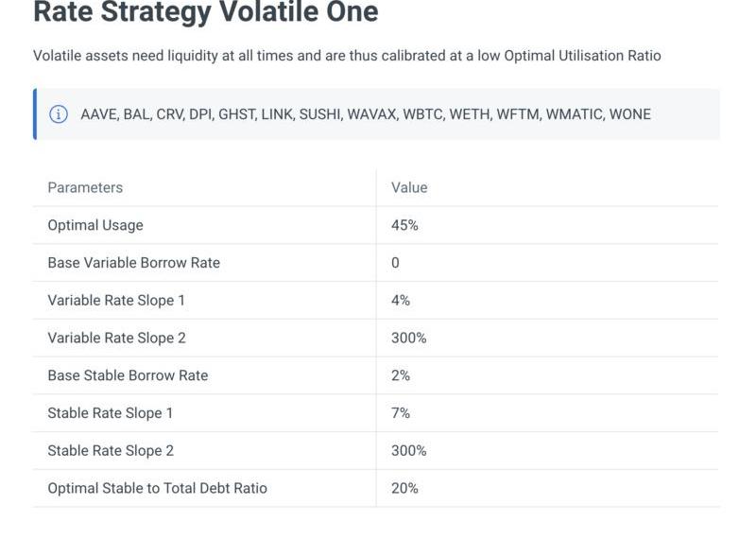Image resolution: width=756 pixels, height=539 pixels.
Task: Click the Rate Strategy Volatile One heading
Action: 206,11
